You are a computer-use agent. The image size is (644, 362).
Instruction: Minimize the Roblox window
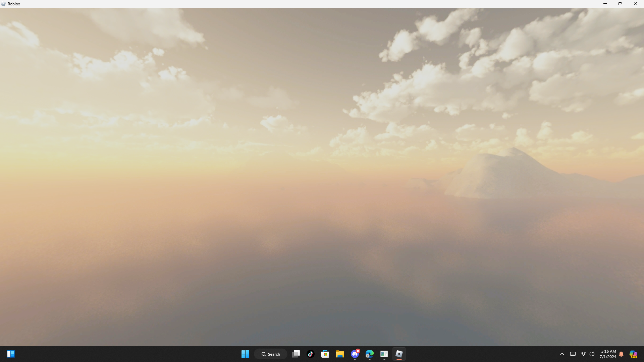click(605, 4)
